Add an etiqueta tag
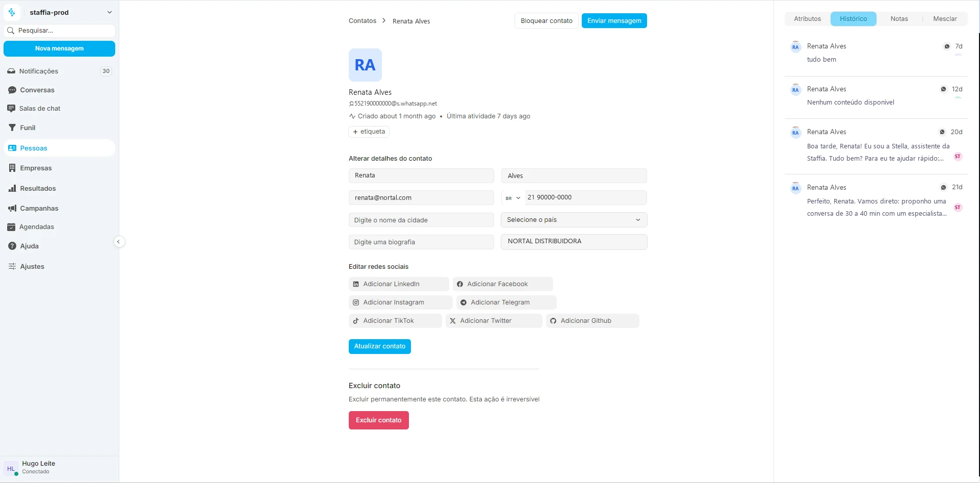This screenshot has height=483, width=980. [369, 132]
